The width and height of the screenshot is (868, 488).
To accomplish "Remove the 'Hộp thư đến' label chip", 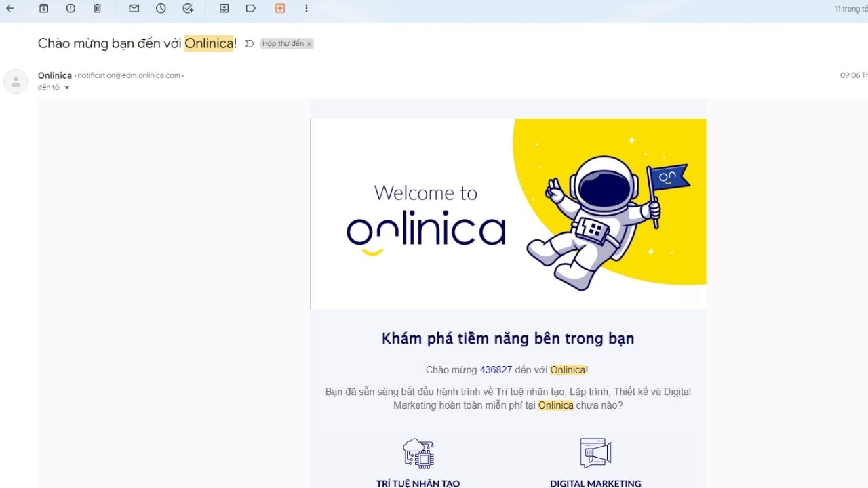I will [x=309, y=43].
